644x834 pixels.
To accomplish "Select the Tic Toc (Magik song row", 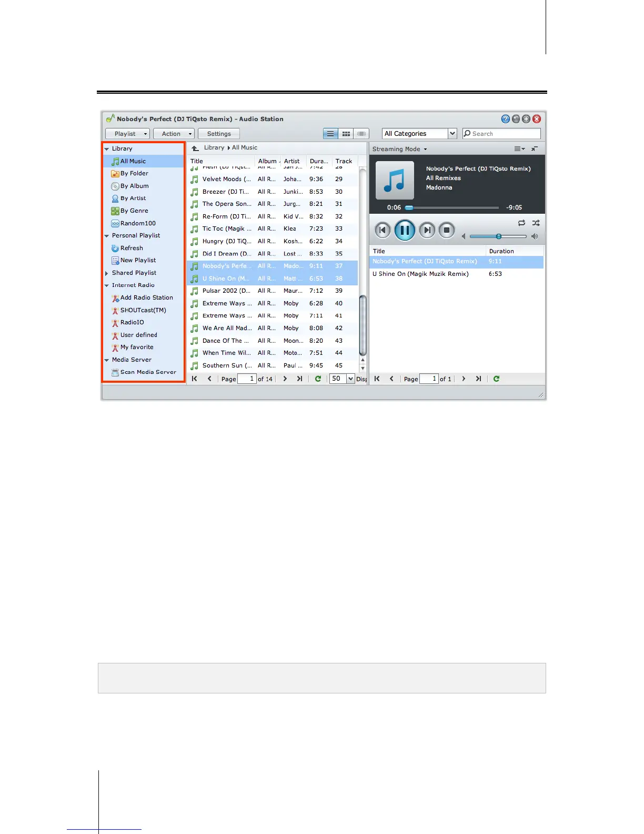I will pyautogui.click(x=273, y=229).
